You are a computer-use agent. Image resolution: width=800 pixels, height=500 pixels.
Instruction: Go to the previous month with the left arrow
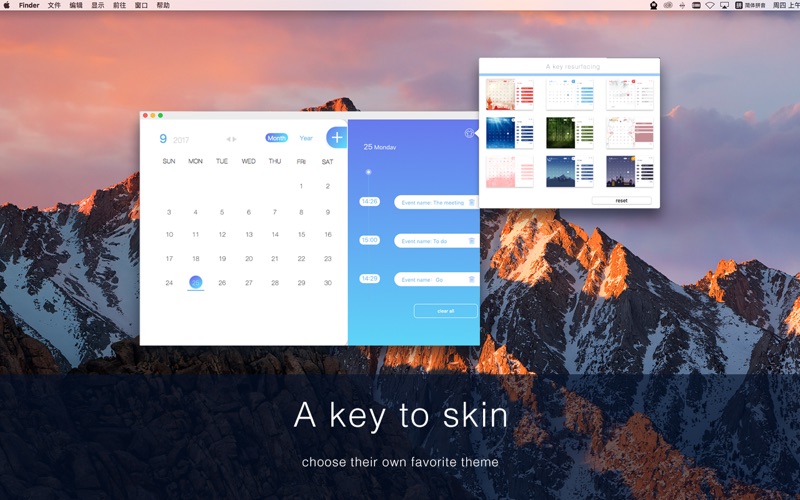click(228, 139)
